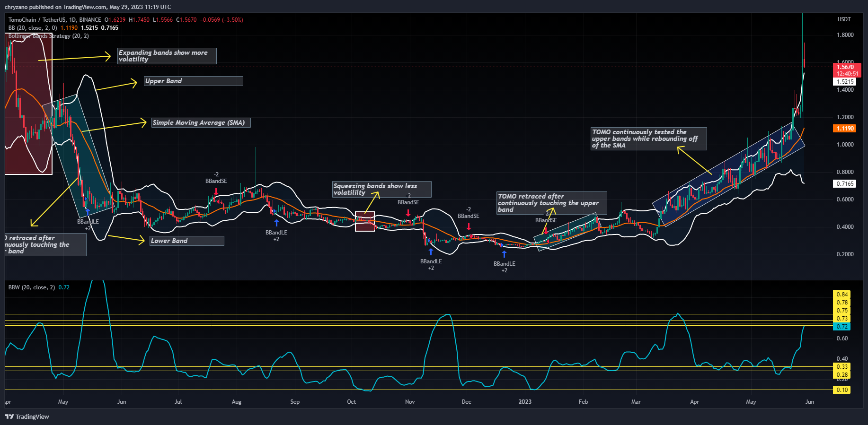This screenshot has height=425, width=868.
Task: Click the 1.0000 tick on the price scale
Action: (845, 145)
